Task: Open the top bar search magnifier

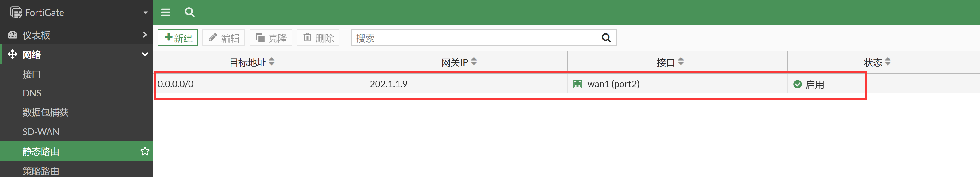Action: tap(189, 13)
